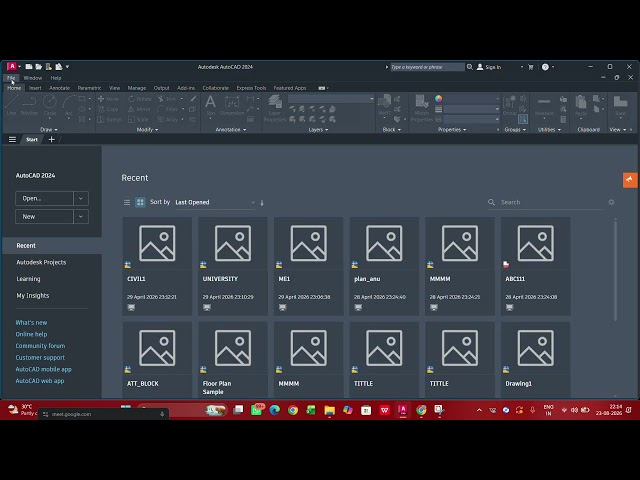640x480 pixels.
Task: Open the Autodesk App Store cart icon
Action: point(531,67)
